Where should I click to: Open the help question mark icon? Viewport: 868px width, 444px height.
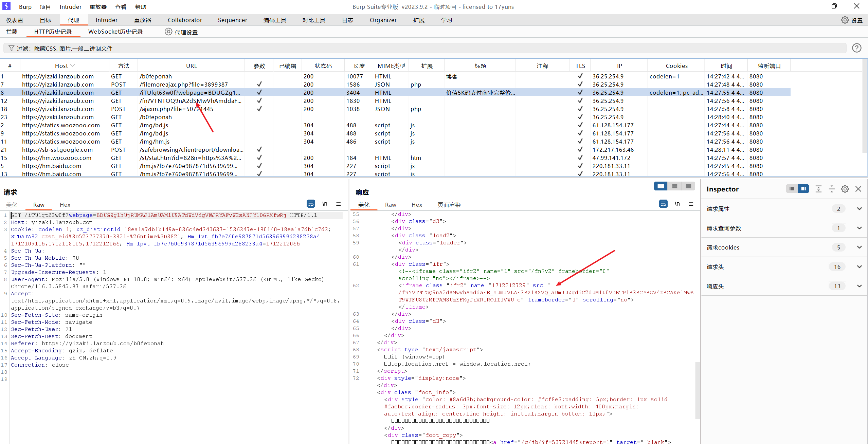click(x=856, y=48)
